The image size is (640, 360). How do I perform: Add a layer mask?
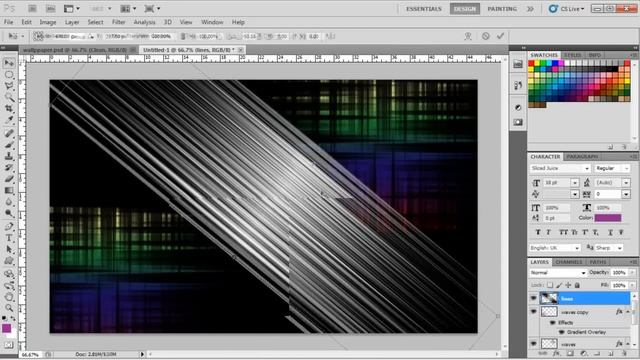tap(570, 354)
